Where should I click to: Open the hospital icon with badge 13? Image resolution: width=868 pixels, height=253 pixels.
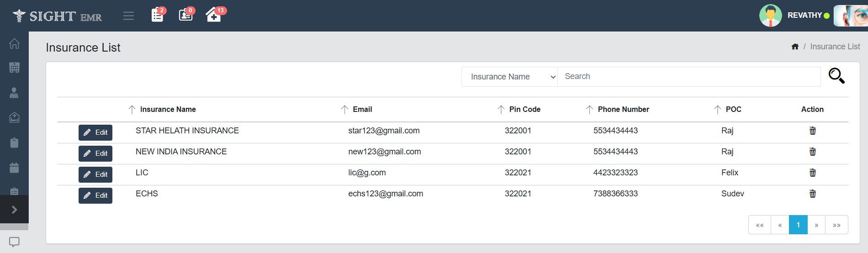pyautogui.click(x=213, y=15)
